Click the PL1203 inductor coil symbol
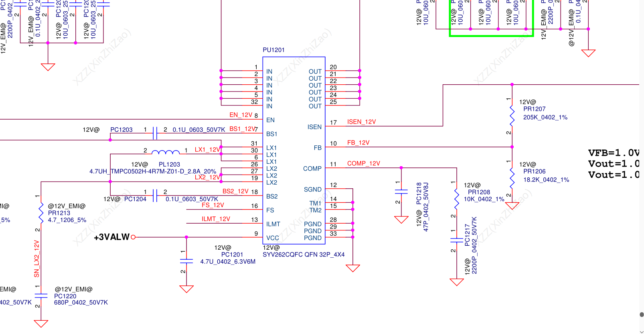 click(x=166, y=152)
